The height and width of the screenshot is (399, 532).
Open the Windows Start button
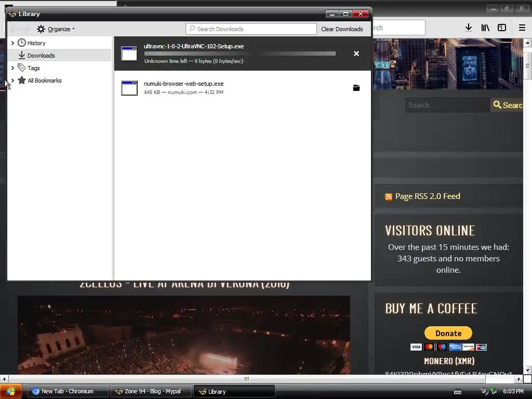11,391
